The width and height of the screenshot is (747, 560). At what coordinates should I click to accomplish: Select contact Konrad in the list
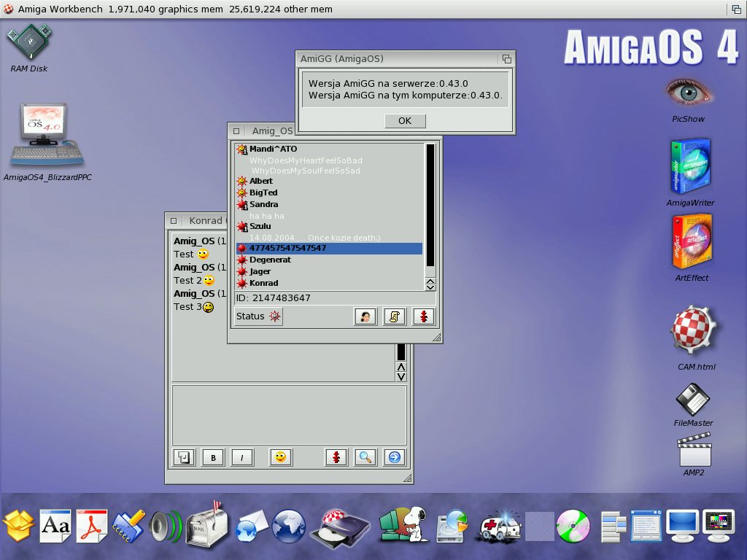(x=329, y=283)
